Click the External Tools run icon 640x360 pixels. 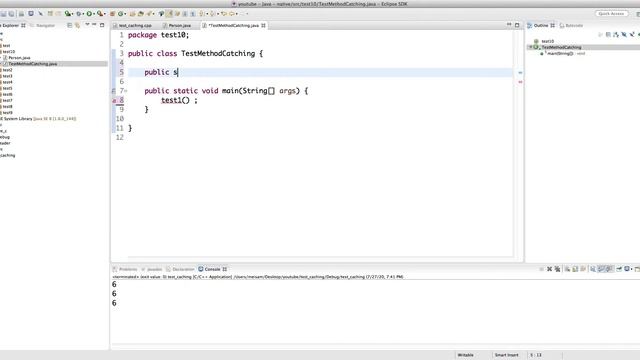[100, 13]
